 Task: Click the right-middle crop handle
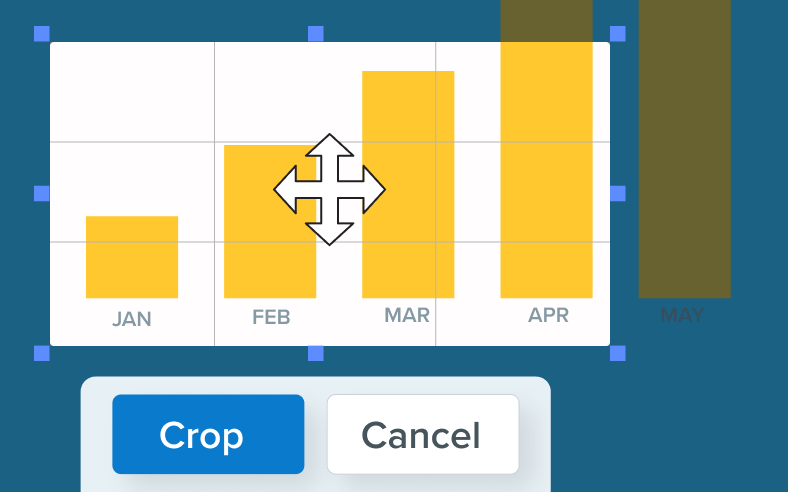[617, 193]
